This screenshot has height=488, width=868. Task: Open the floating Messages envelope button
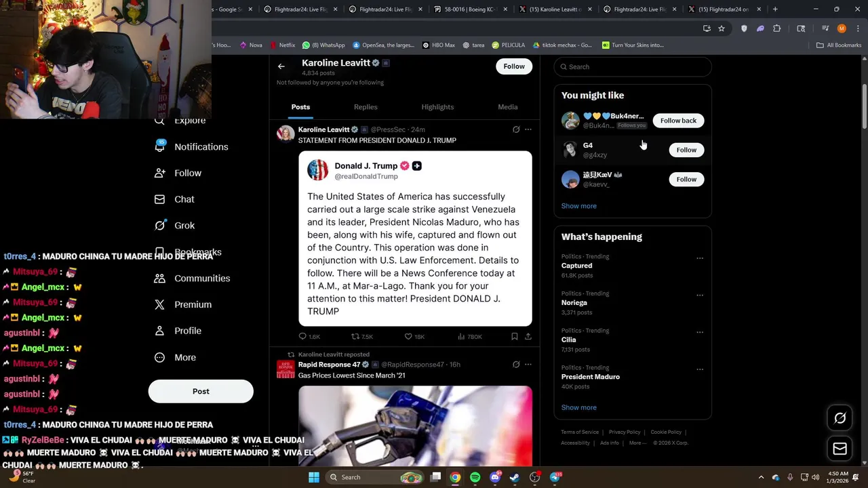(840, 449)
